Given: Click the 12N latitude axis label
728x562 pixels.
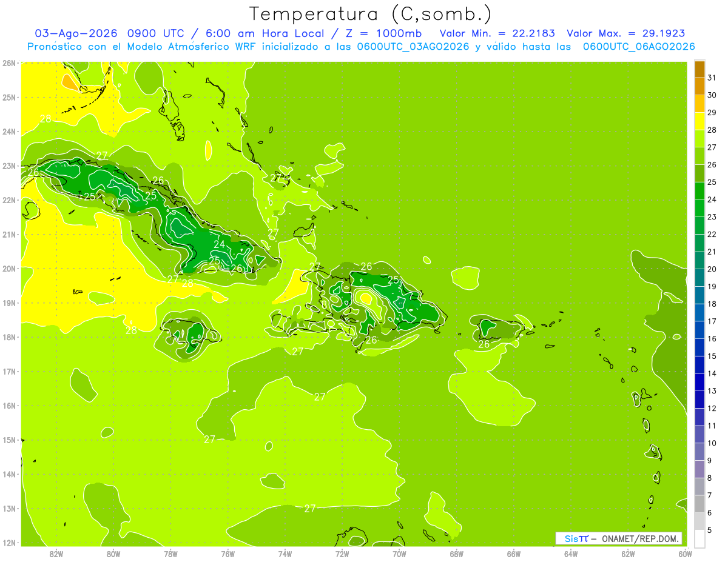Looking at the screenshot, I should click(x=9, y=543).
